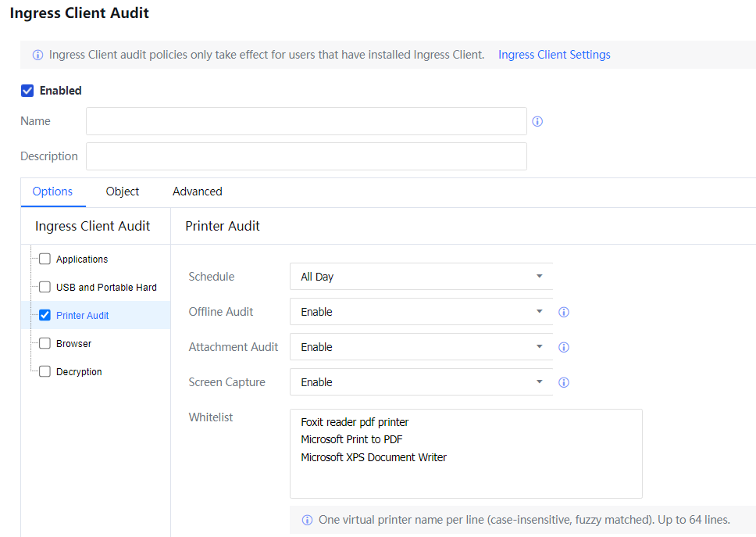Uncheck the Enabled checkbox

pyautogui.click(x=27, y=91)
